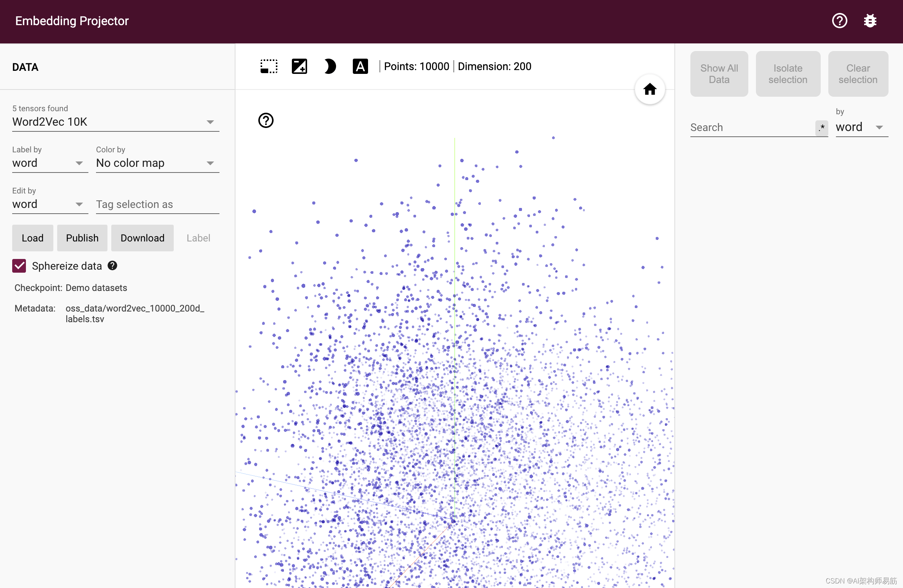Toggle night mode with the moon icon
This screenshot has height=588, width=903.
330,66
